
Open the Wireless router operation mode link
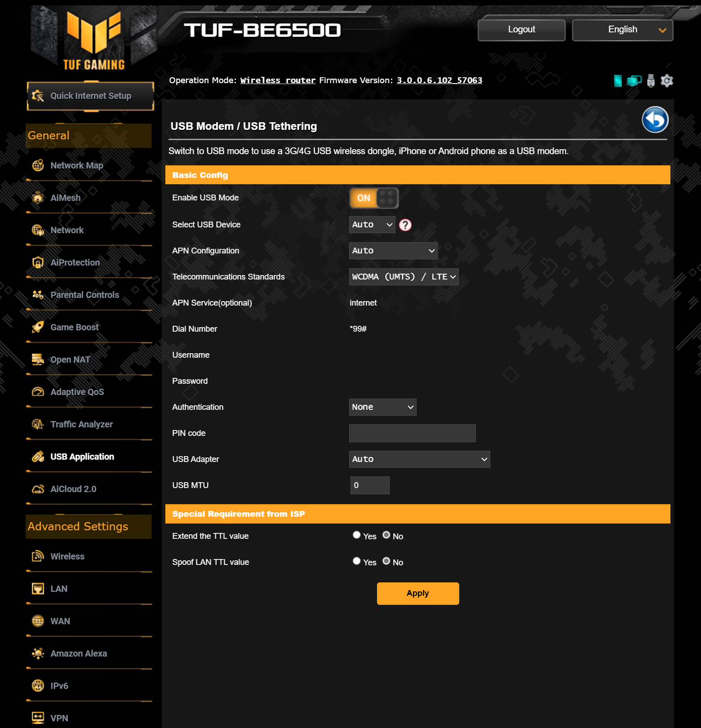pyautogui.click(x=278, y=80)
